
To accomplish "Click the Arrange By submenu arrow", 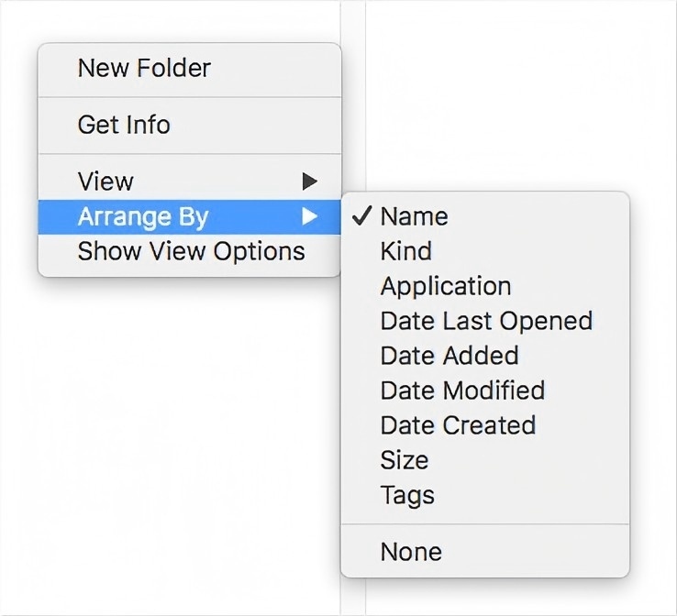I will (x=310, y=217).
